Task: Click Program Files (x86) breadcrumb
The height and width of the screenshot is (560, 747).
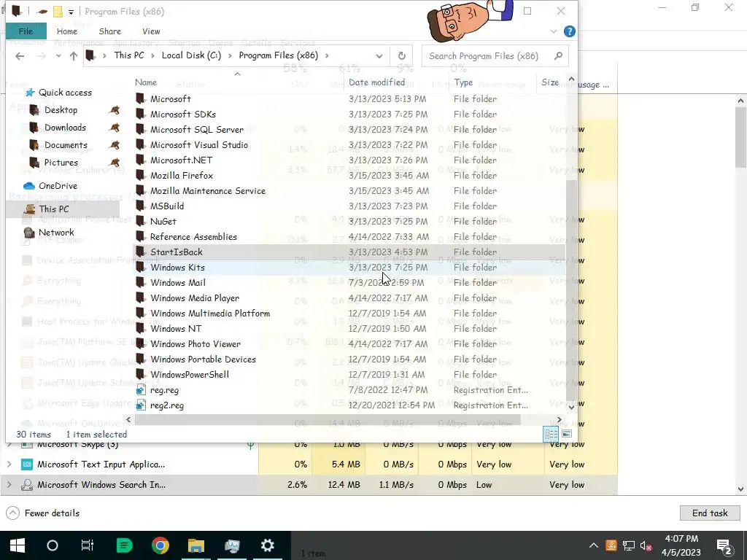Action: point(278,55)
